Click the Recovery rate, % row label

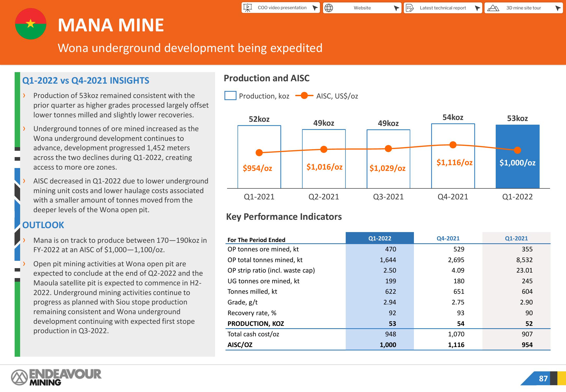(x=252, y=313)
